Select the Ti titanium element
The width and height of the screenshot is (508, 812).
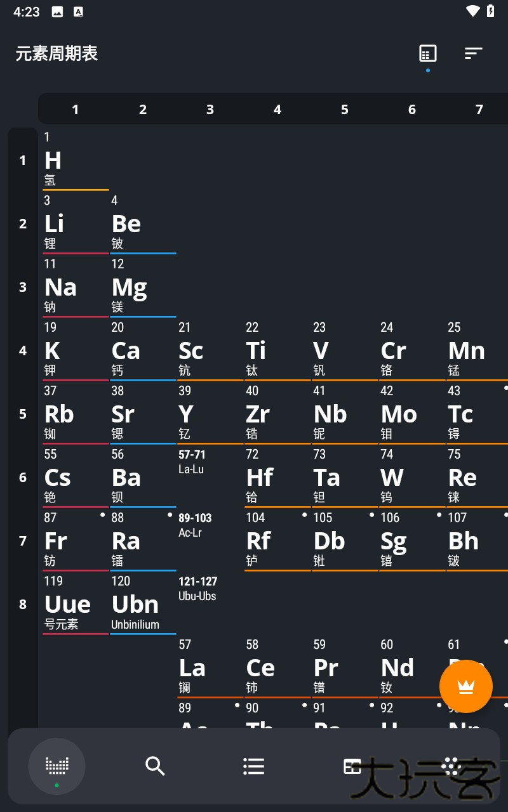pos(277,351)
